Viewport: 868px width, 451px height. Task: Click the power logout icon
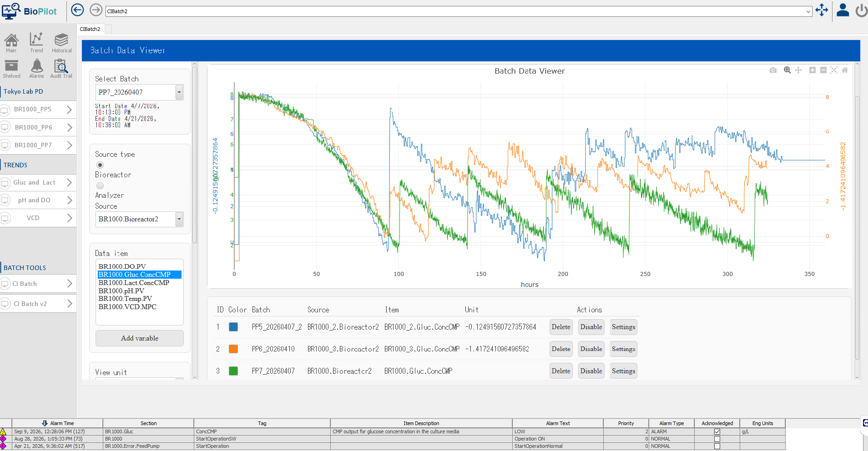pyautogui.click(x=862, y=10)
